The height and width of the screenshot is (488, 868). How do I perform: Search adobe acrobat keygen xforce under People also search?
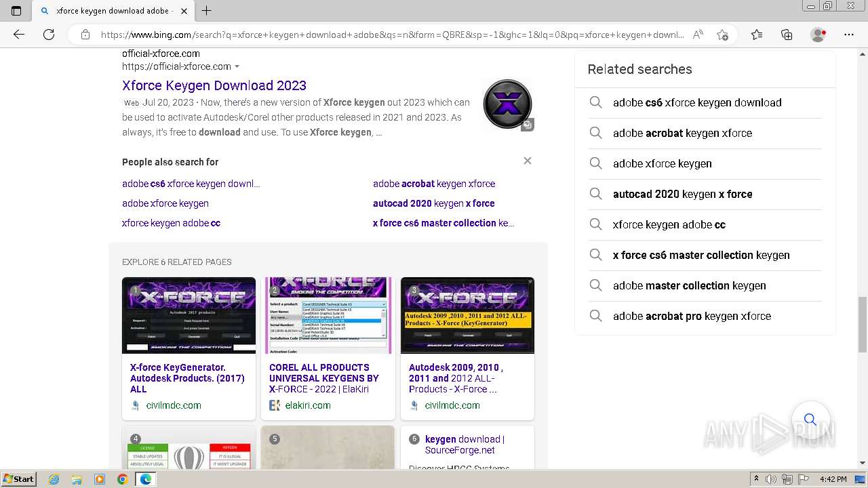coord(434,184)
